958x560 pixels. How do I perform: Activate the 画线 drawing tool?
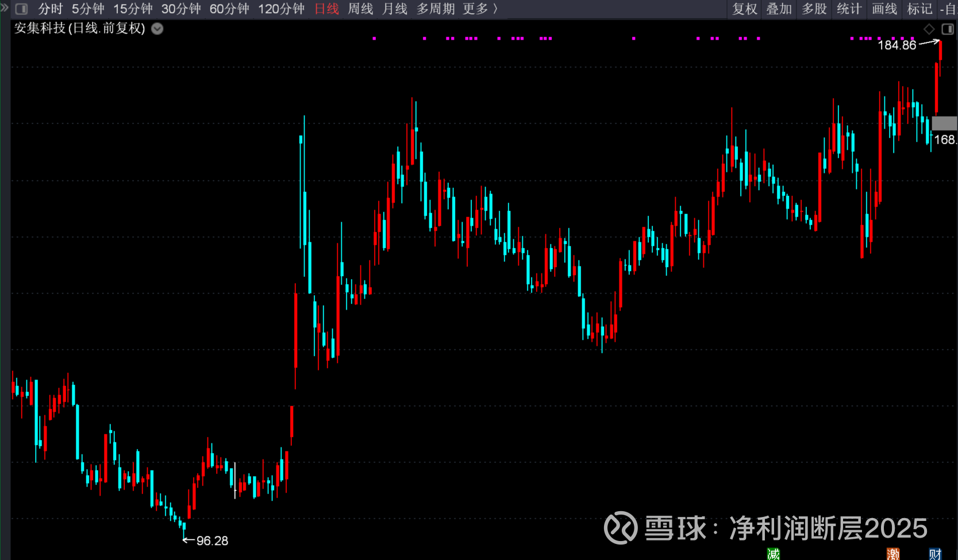(884, 9)
